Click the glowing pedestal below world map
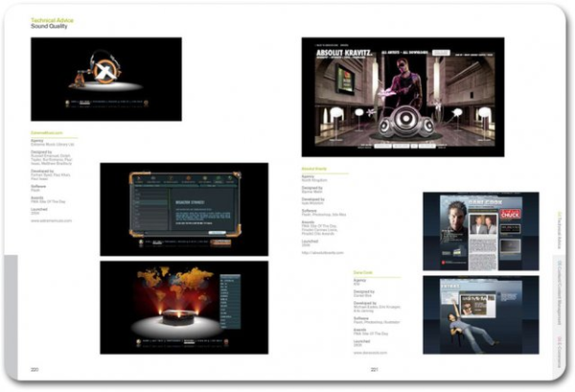This screenshot has width=575, height=392. 178,317
